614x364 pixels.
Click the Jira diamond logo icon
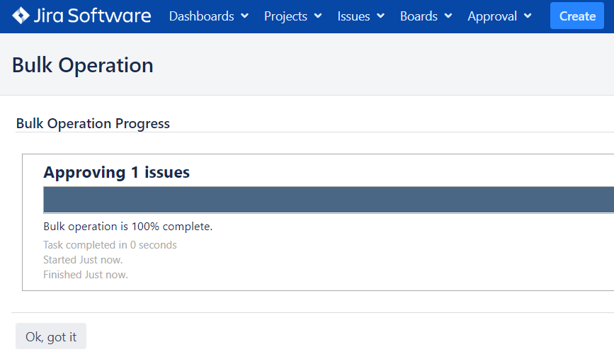(x=21, y=16)
